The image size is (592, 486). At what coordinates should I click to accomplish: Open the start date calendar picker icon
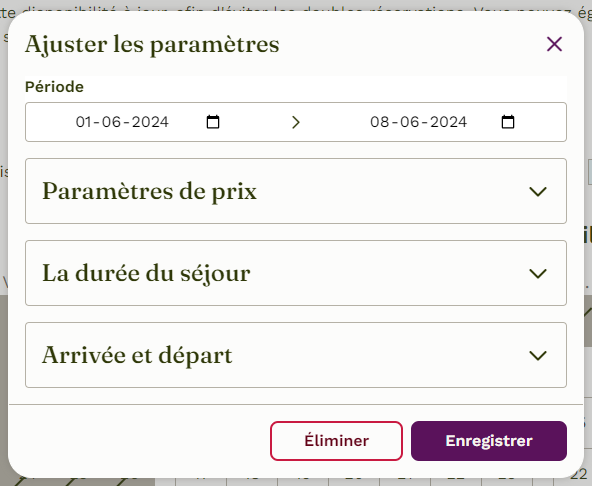(x=213, y=122)
